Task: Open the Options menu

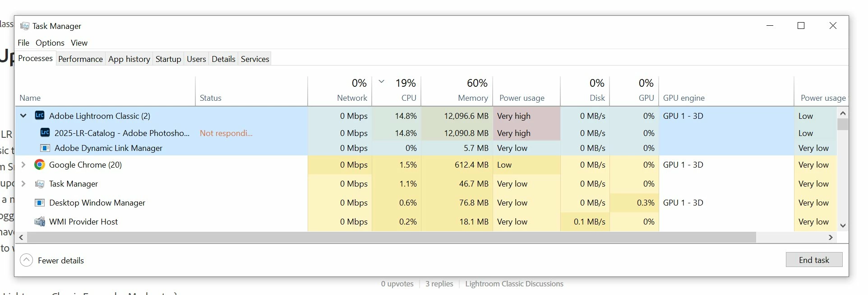Action: pyautogui.click(x=50, y=43)
